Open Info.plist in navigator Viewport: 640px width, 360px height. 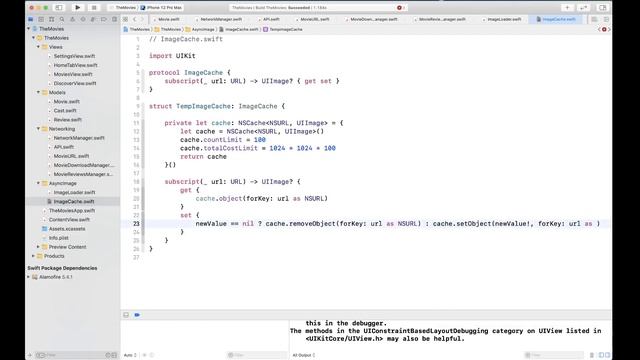[58, 238]
